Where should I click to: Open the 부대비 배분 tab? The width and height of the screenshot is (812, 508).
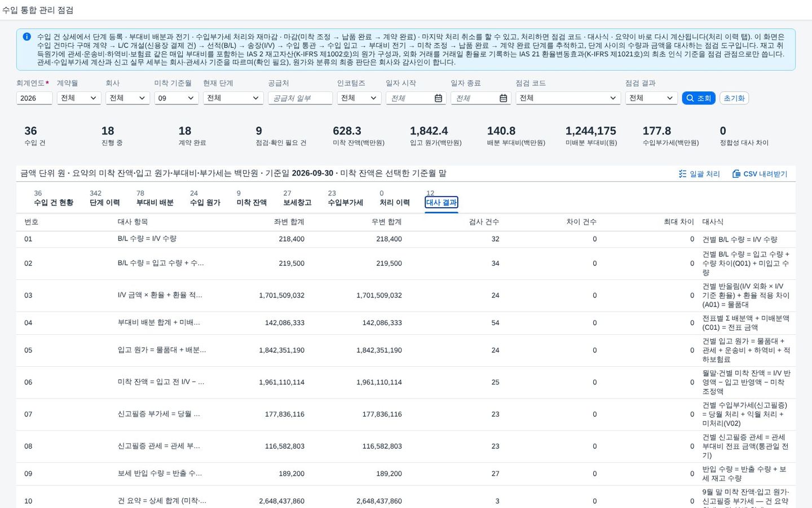click(155, 199)
